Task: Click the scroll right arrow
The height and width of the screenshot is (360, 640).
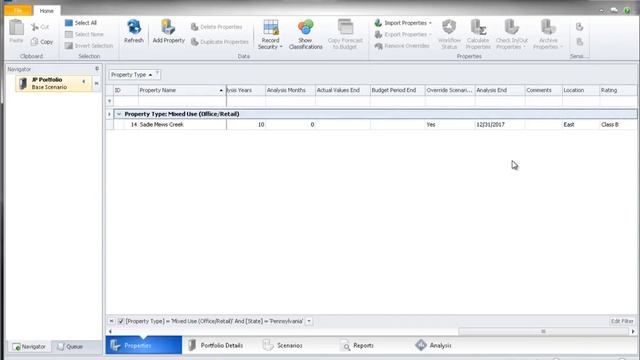Action: (x=633, y=331)
